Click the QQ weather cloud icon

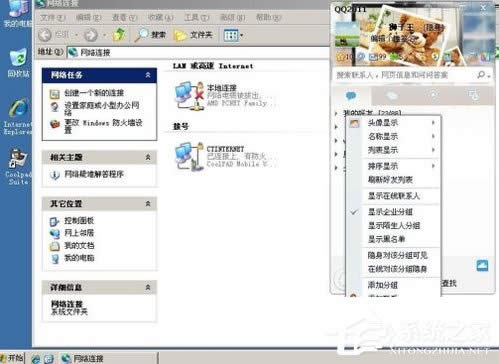(482, 266)
